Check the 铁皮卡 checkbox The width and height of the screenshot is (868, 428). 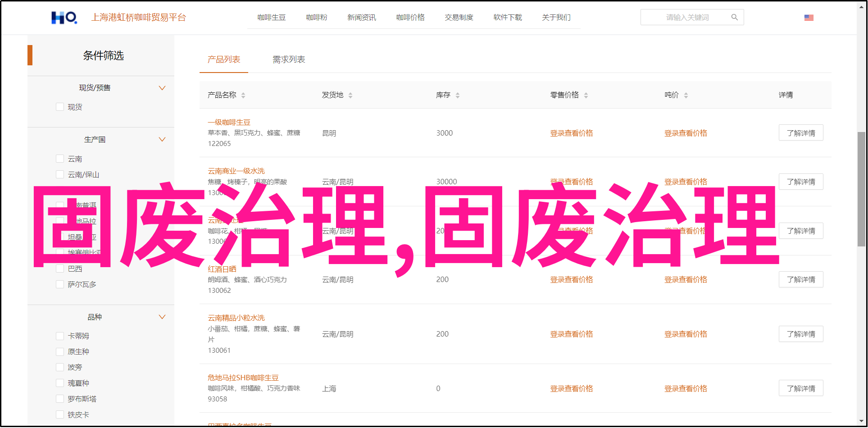tap(60, 414)
